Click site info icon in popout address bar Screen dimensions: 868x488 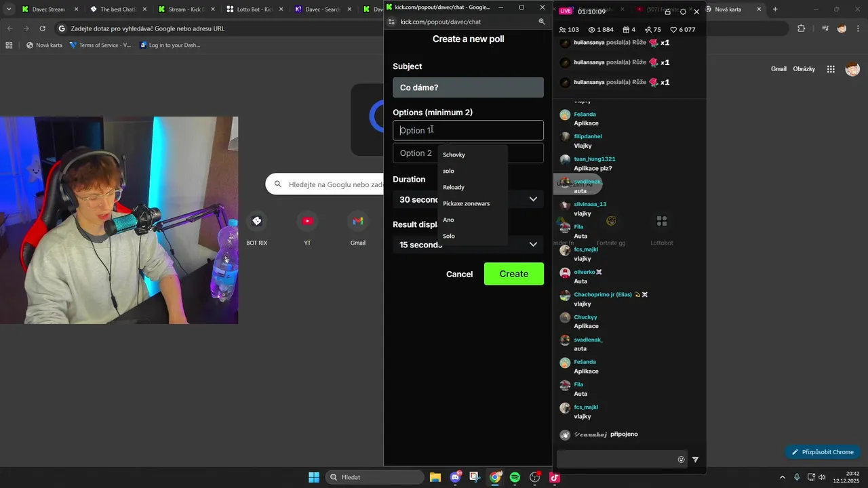pyautogui.click(x=391, y=22)
